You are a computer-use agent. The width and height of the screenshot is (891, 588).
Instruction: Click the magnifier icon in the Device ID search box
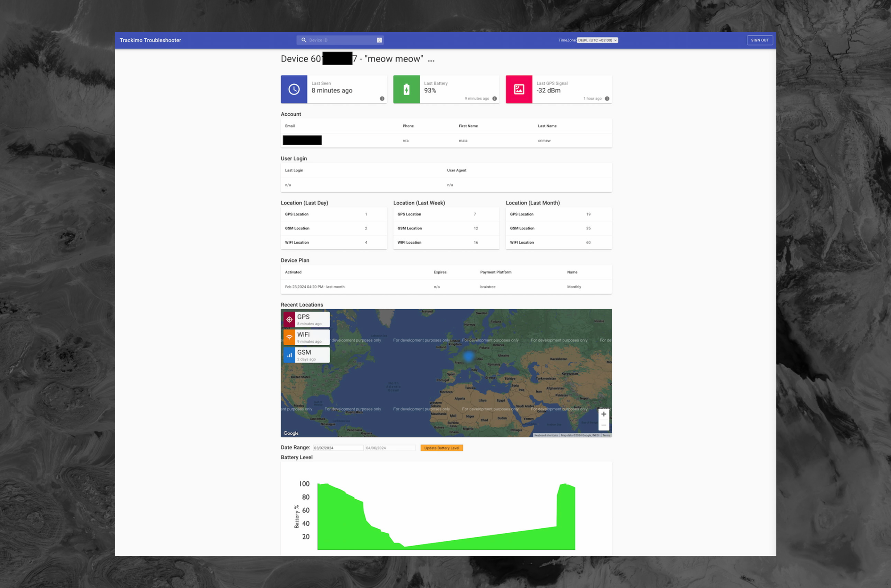(304, 40)
